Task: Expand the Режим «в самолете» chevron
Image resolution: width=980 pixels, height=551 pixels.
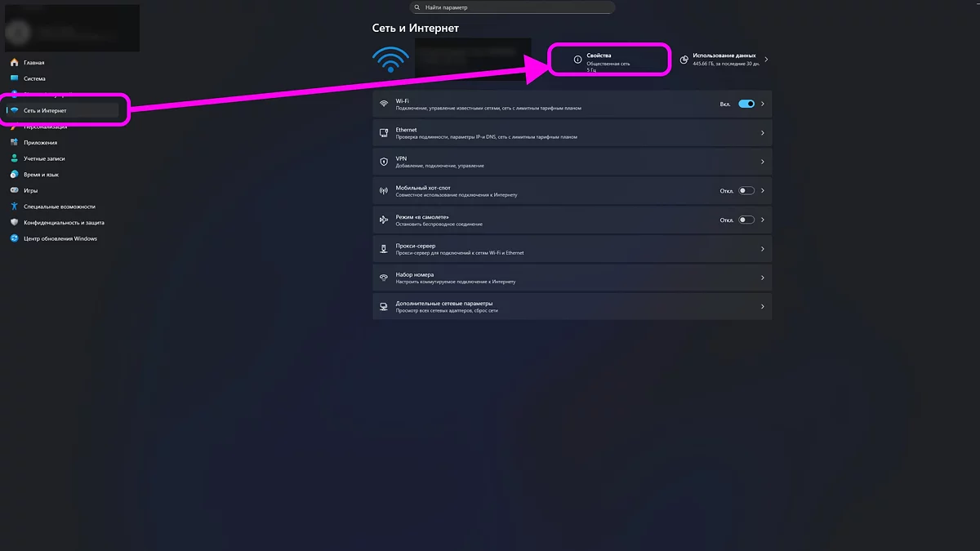Action: [763, 220]
